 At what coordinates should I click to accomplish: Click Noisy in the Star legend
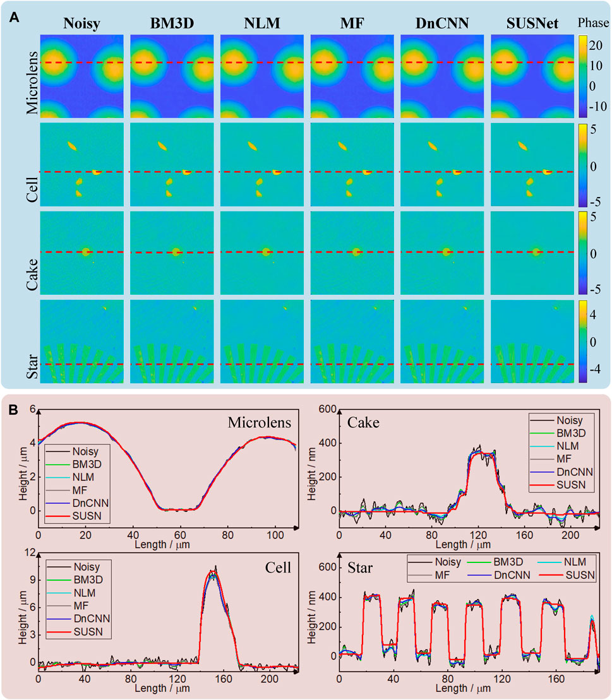448,562
